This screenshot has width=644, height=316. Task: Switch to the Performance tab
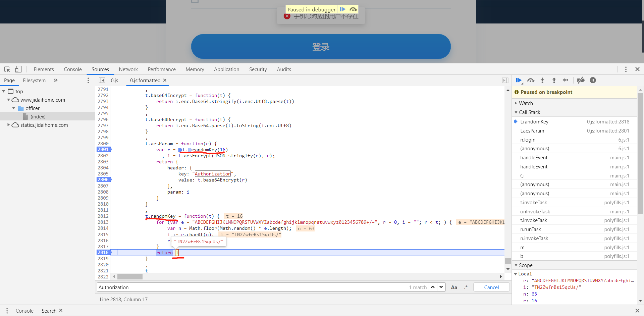pyautogui.click(x=162, y=69)
